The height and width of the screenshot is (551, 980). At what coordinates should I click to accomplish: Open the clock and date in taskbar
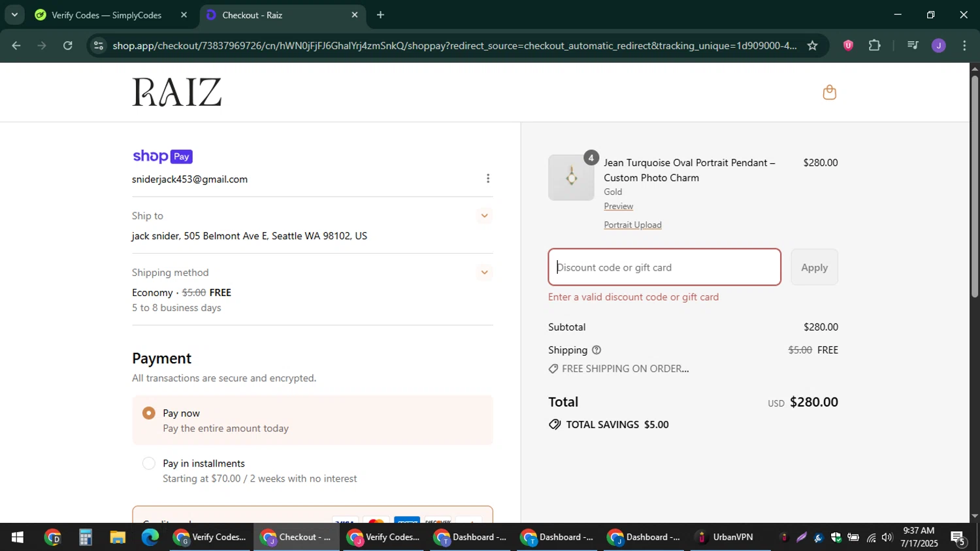click(x=919, y=537)
